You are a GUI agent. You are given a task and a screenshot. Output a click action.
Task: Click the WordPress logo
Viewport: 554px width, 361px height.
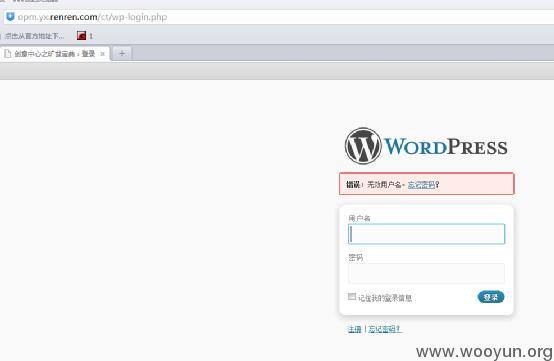426,146
